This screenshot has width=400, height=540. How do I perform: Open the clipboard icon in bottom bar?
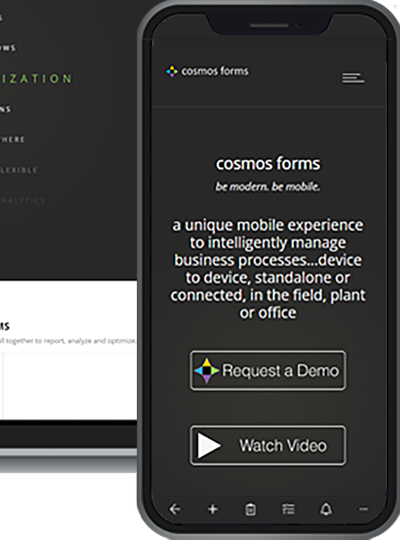250,509
